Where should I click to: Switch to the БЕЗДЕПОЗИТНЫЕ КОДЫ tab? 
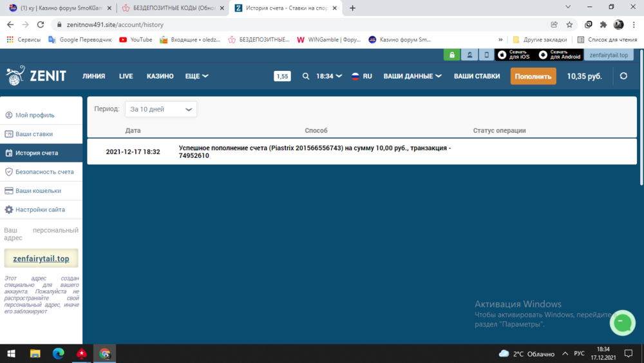tap(172, 8)
